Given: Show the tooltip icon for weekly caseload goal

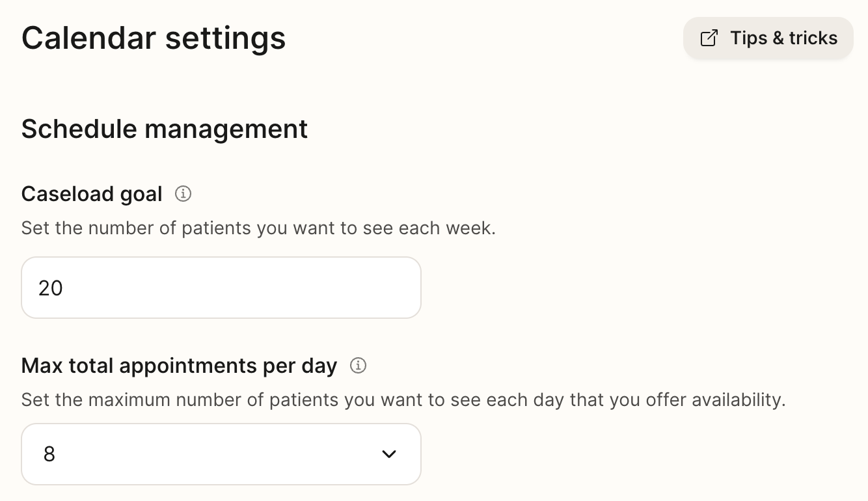Looking at the screenshot, I should pos(183,193).
